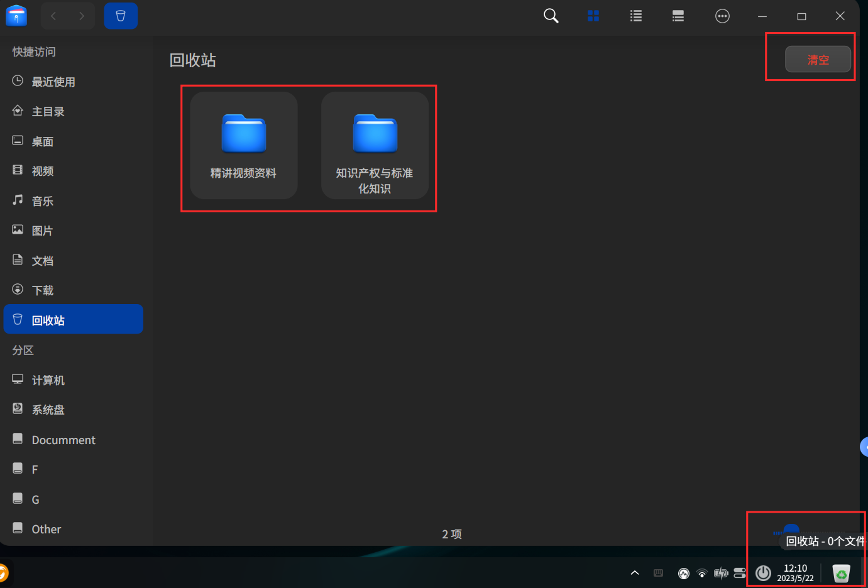
Task: Click the trash icon in the title bar
Action: [121, 16]
